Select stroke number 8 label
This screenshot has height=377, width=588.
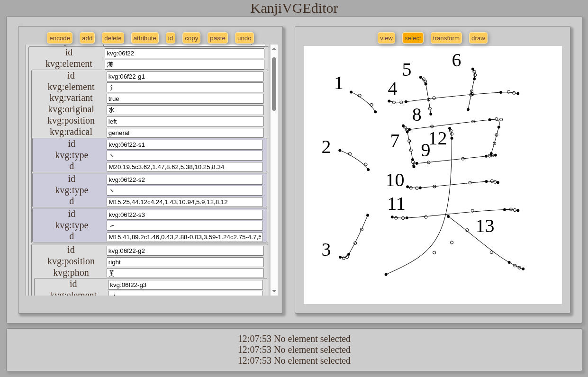416,115
